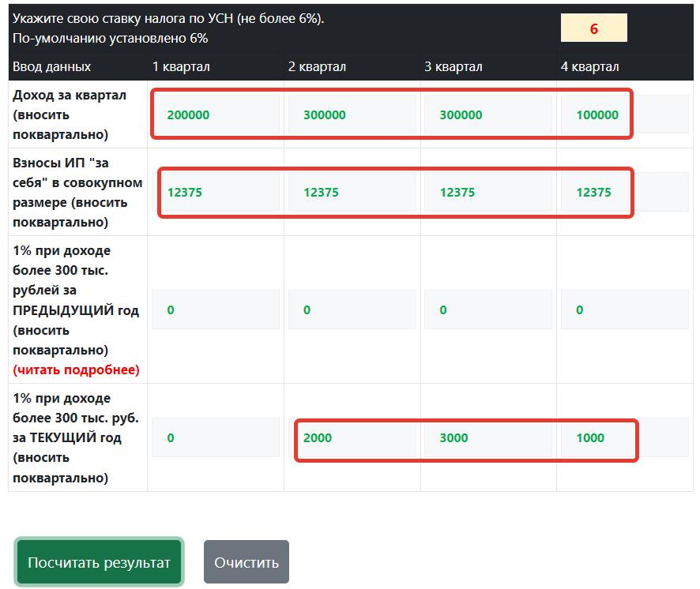Image resolution: width=700 pixels, height=589 pixels.
Task: Click the green Посчитать результат button
Action: [99, 562]
